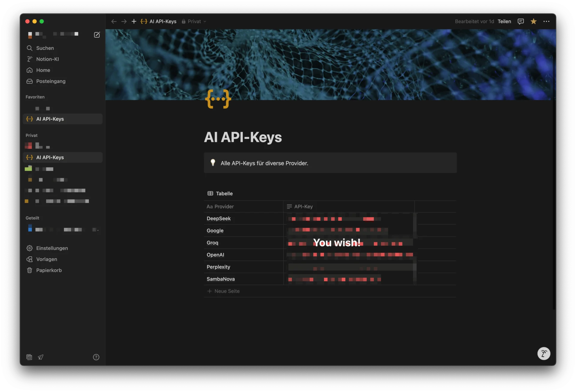Open Papierkorb trash
Image resolution: width=576 pixels, height=392 pixels.
click(63, 271)
